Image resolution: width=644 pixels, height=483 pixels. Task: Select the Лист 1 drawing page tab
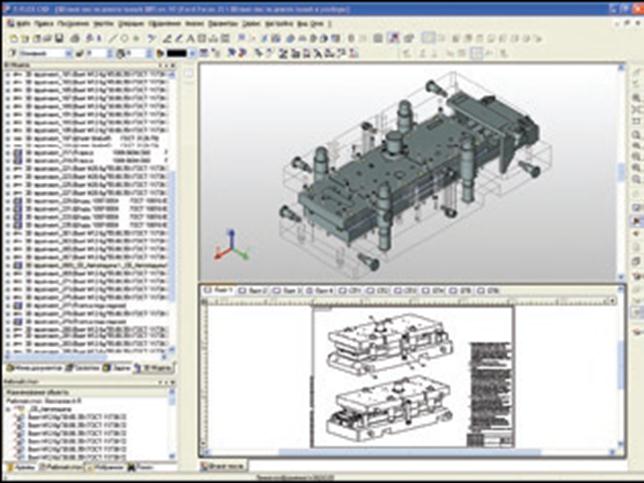tap(219, 290)
